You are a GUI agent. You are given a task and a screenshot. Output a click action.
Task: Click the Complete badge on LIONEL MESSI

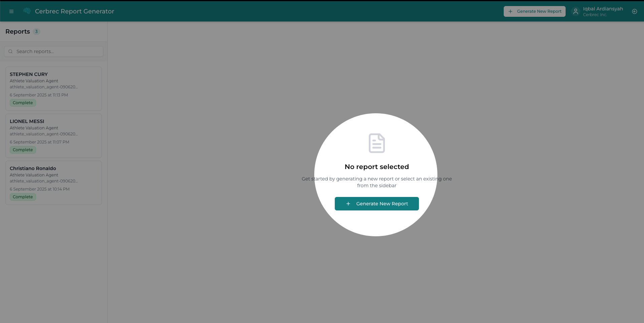coord(23,150)
